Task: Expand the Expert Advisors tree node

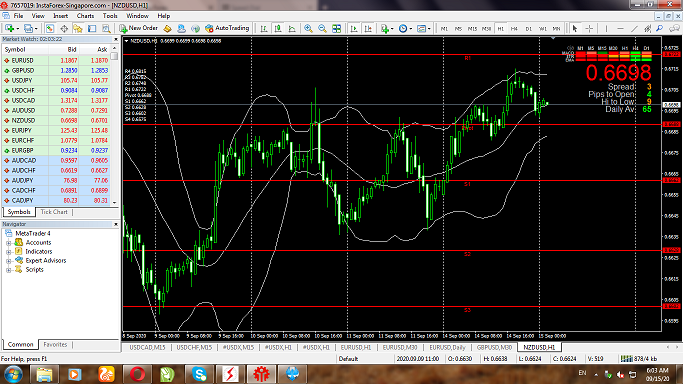Action: (x=8, y=261)
